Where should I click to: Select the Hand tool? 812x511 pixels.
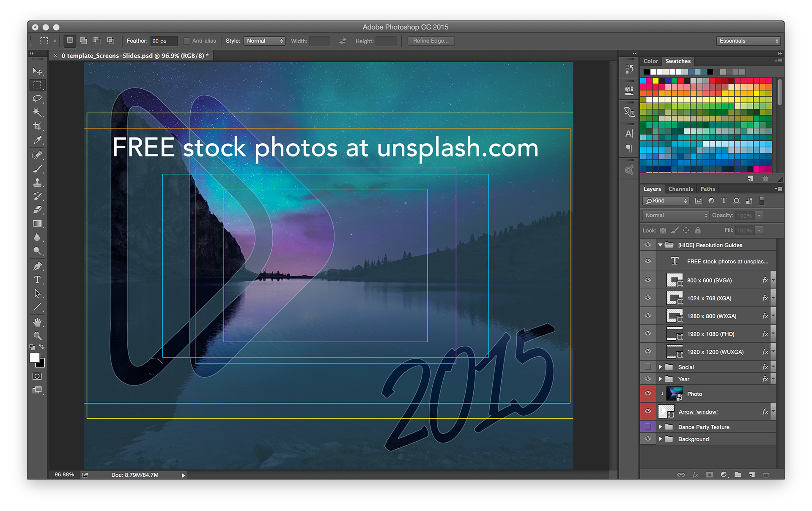[37, 322]
